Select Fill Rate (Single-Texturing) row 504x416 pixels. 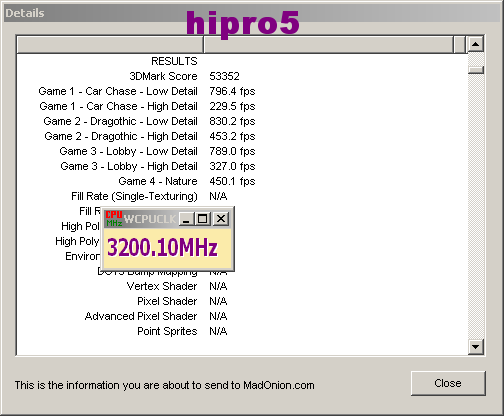134,196
